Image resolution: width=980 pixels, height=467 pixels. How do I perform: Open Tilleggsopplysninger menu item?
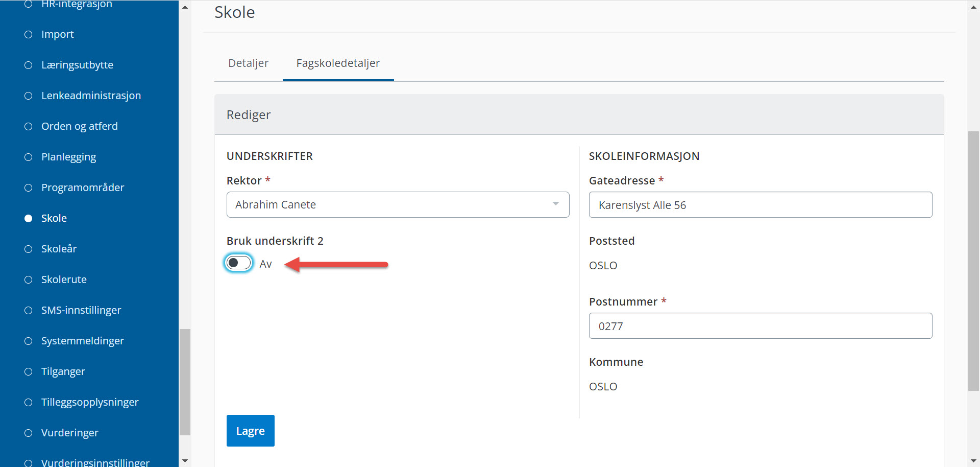click(90, 402)
